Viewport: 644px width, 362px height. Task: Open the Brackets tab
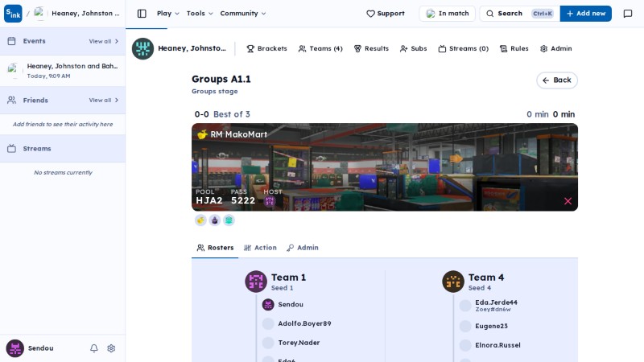click(266, 48)
